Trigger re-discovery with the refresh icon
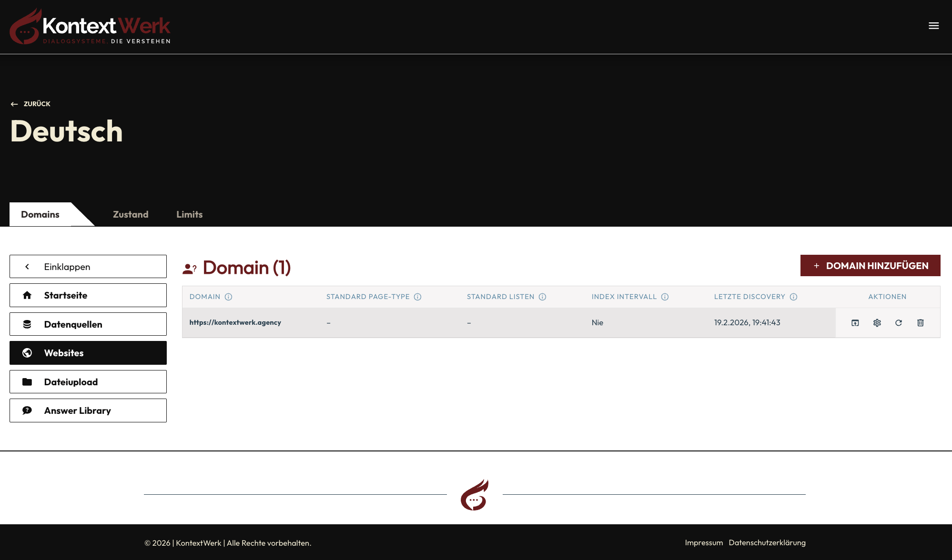 pyautogui.click(x=899, y=323)
